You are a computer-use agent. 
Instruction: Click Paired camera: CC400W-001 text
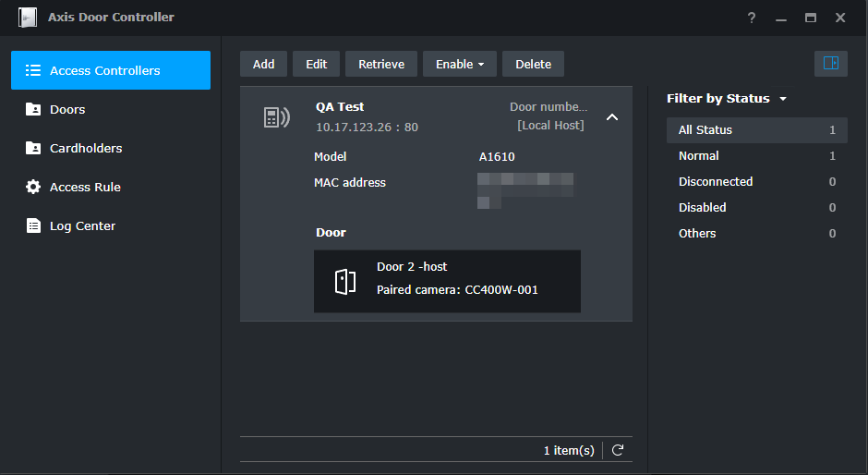tap(457, 290)
